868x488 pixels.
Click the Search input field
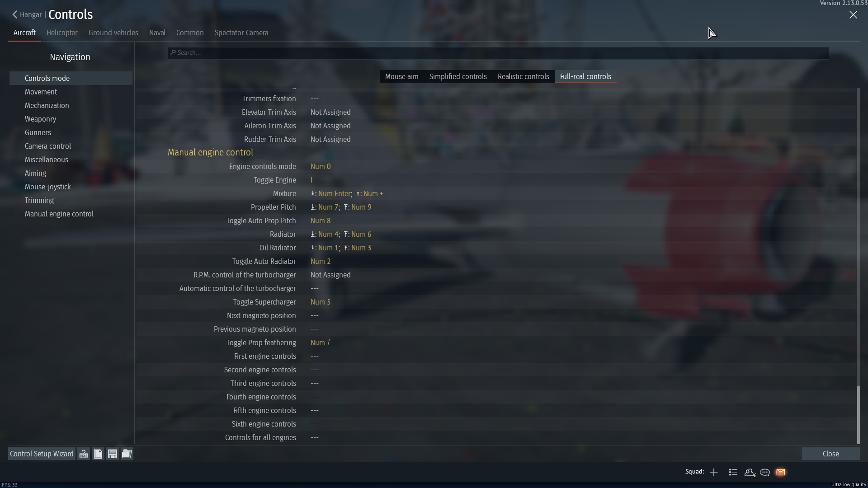498,53
